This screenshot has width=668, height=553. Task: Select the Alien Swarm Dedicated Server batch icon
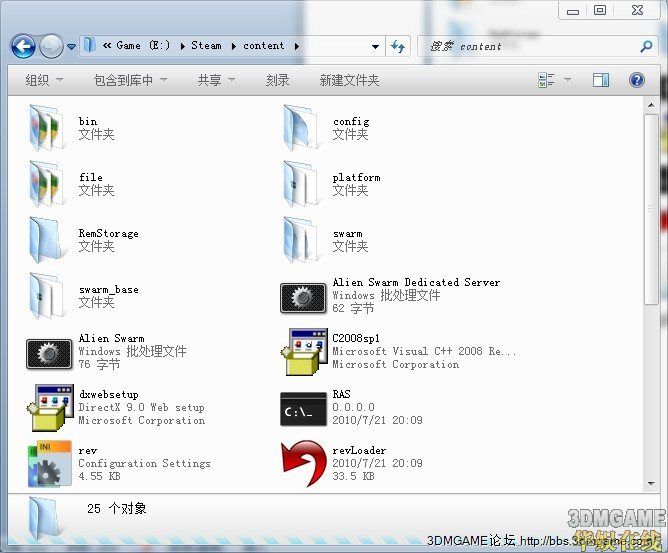303,297
